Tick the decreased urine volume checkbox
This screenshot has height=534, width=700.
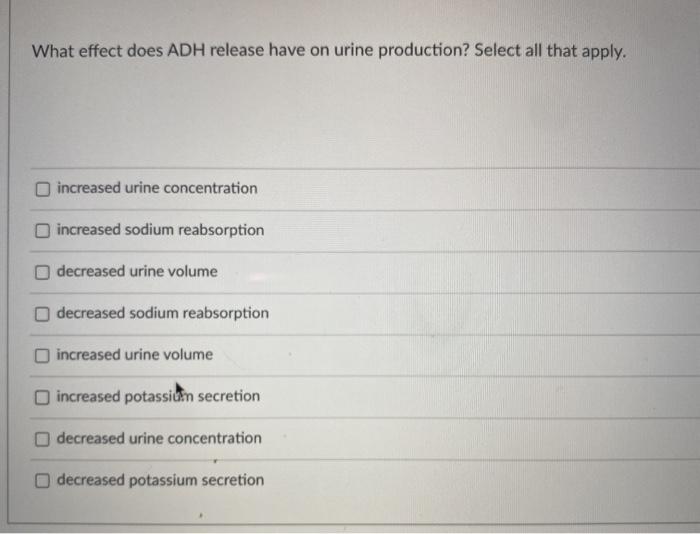tap(42, 272)
